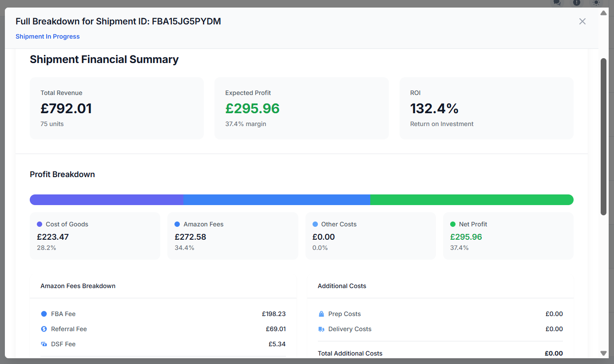Viewport: 614px width, 364px height.
Task: Click the purple Cost of Goods bar segment
Action: coord(107,200)
